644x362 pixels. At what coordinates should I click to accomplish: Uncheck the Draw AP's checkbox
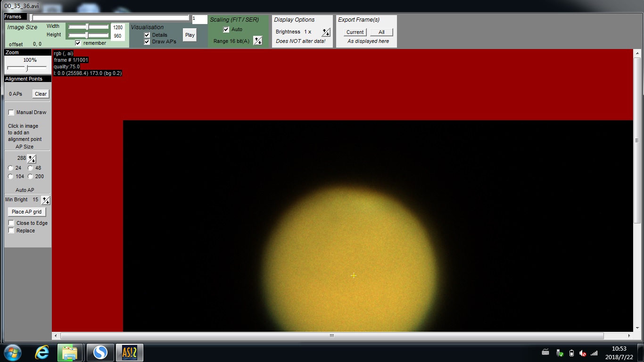click(147, 41)
